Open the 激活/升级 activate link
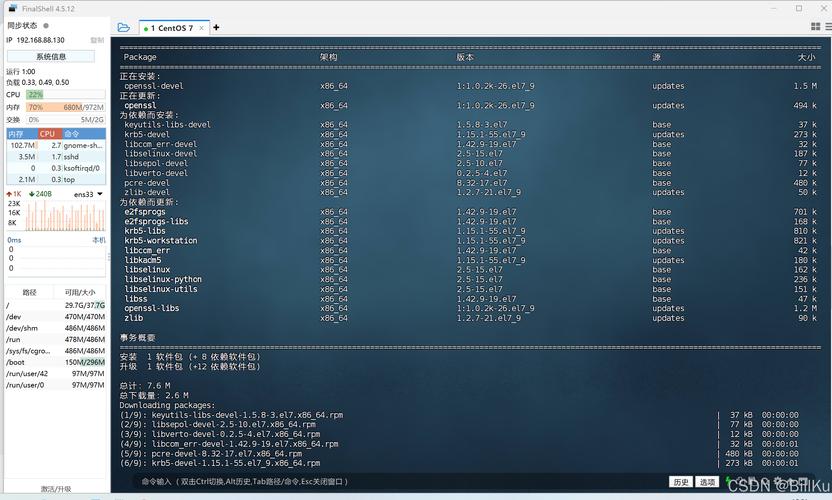Screen dimensions: 832x500 click(x=56, y=489)
